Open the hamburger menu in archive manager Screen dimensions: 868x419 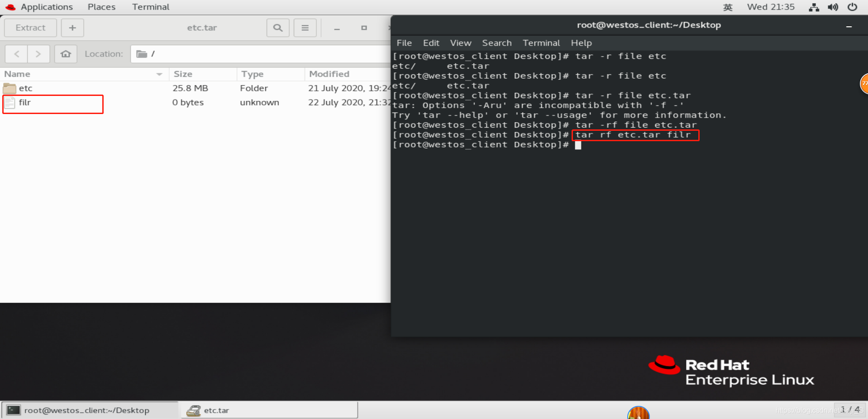pos(305,28)
